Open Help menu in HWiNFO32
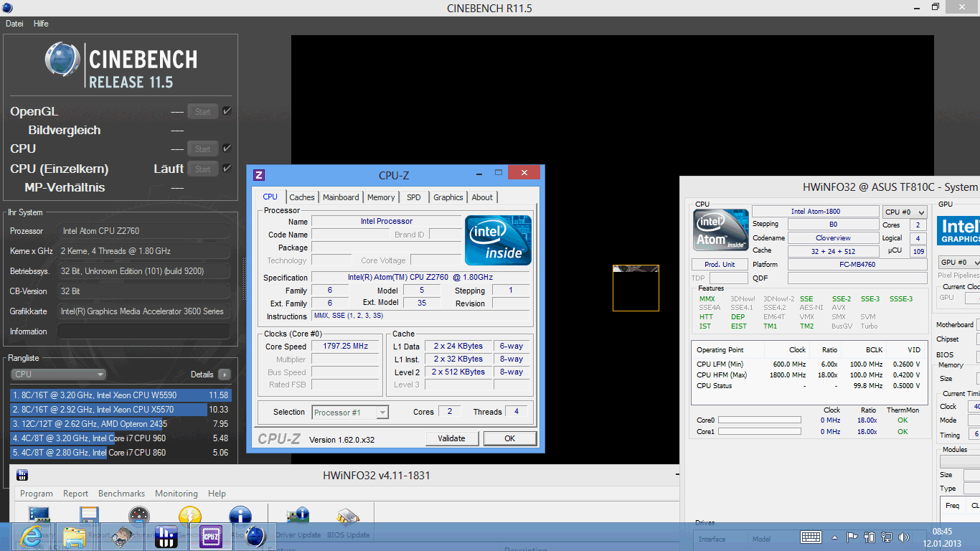The image size is (980, 551). click(x=217, y=494)
